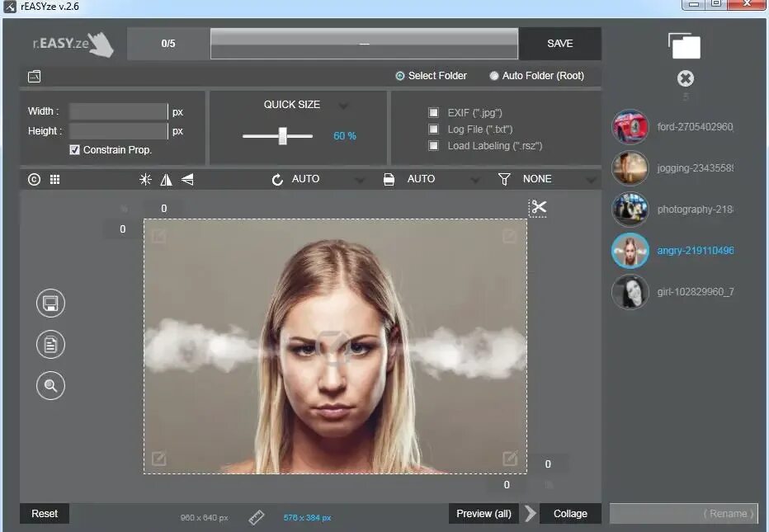Open the copyright watermark tool
Viewport: 769px width, 532px height.
click(x=34, y=180)
